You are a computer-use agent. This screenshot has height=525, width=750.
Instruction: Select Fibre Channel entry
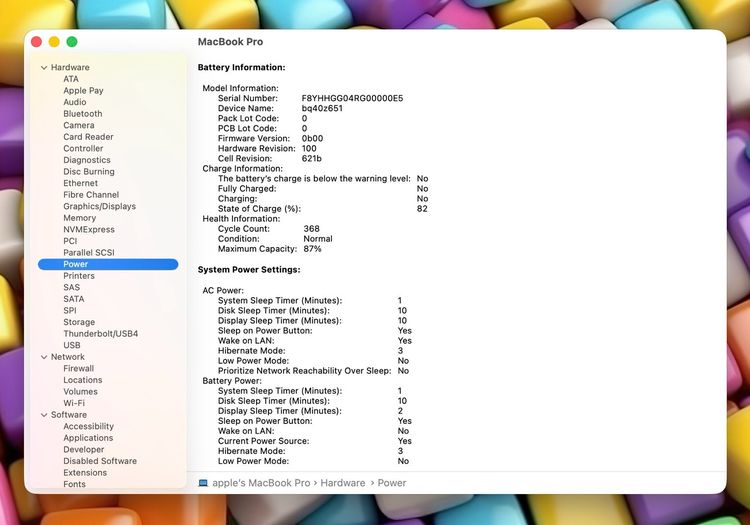coord(91,195)
